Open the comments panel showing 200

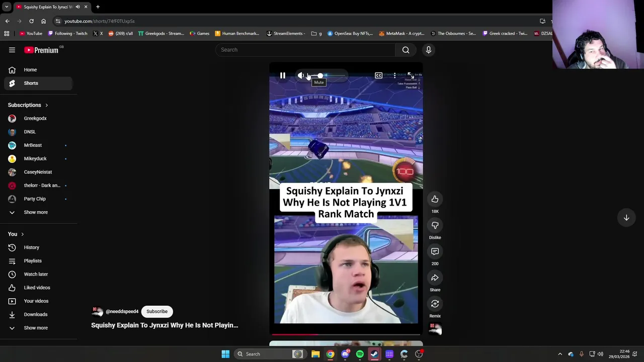pyautogui.click(x=435, y=251)
